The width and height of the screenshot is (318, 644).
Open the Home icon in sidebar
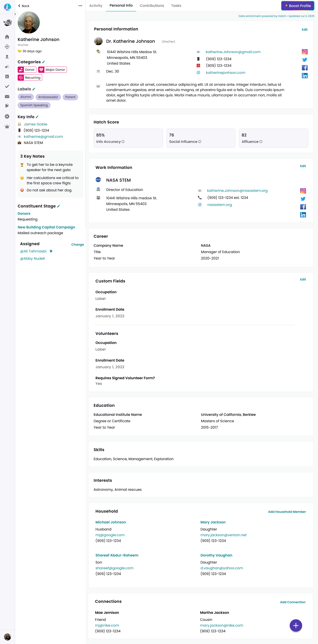[7, 37]
